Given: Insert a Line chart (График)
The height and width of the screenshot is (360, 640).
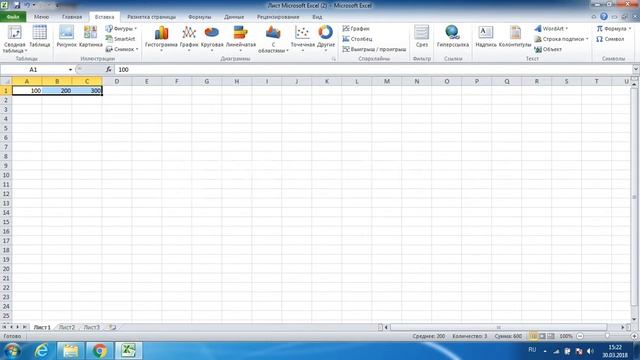Looking at the screenshot, I should 189,39.
